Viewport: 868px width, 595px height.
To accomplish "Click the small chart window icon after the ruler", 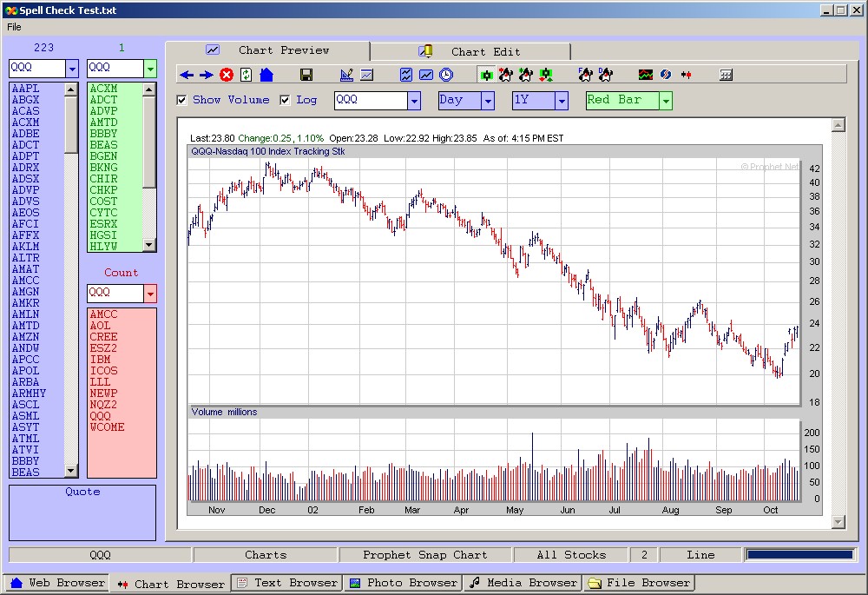I will point(366,75).
